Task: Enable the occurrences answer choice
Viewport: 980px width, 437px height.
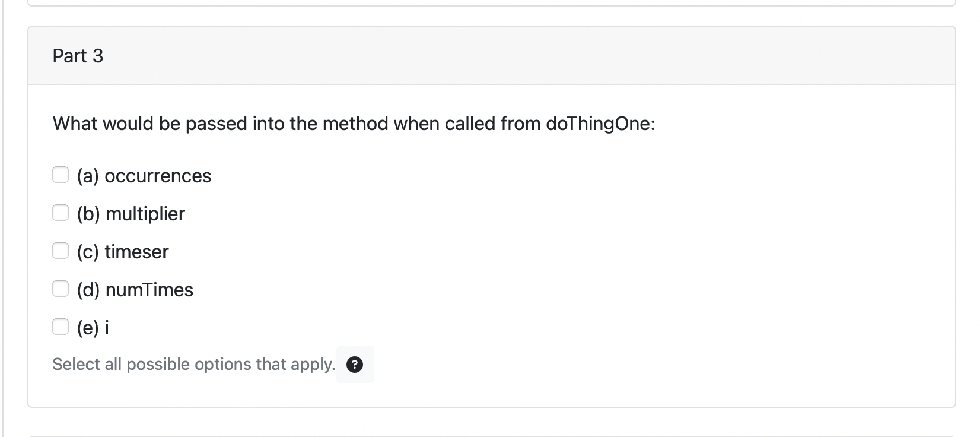Action: [61, 175]
